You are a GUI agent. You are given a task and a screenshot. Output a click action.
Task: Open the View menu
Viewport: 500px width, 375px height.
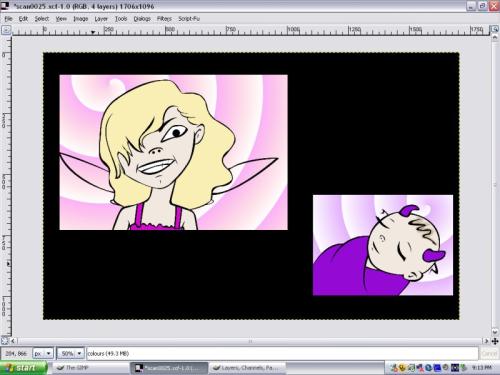coord(61,19)
